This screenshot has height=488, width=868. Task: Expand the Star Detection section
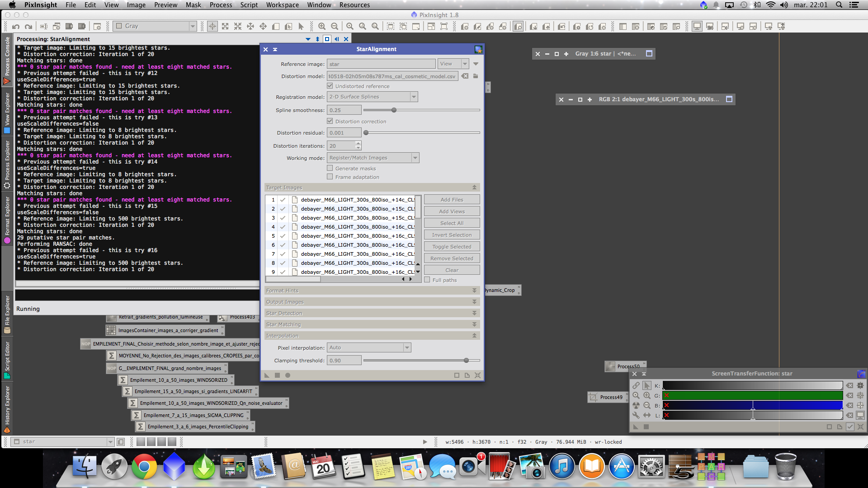coord(474,313)
